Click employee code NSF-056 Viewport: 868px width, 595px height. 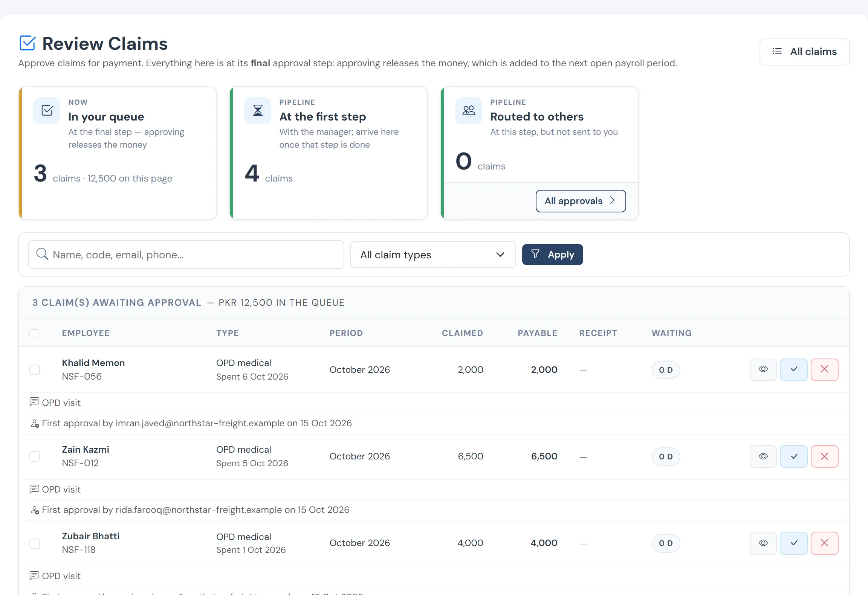tap(82, 377)
